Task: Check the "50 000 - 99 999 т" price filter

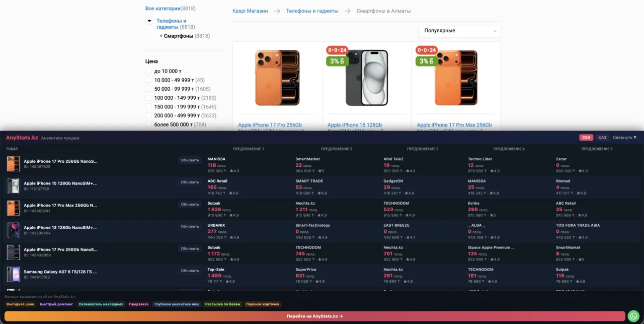Action: click(x=148, y=89)
